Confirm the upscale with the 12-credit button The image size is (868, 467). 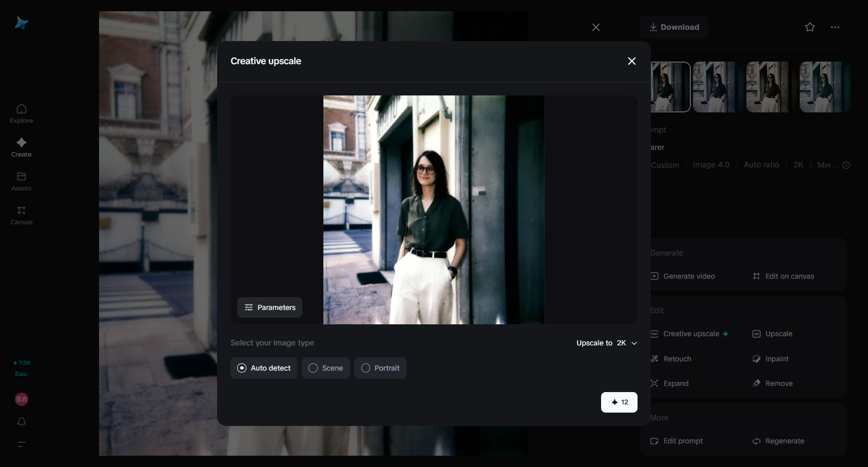tap(619, 402)
